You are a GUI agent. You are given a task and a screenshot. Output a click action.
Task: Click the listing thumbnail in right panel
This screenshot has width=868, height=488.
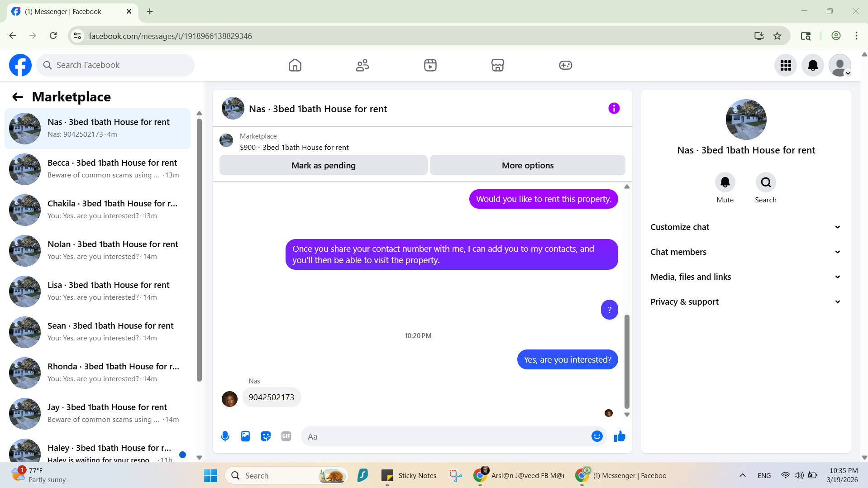pyautogui.click(x=746, y=120)
